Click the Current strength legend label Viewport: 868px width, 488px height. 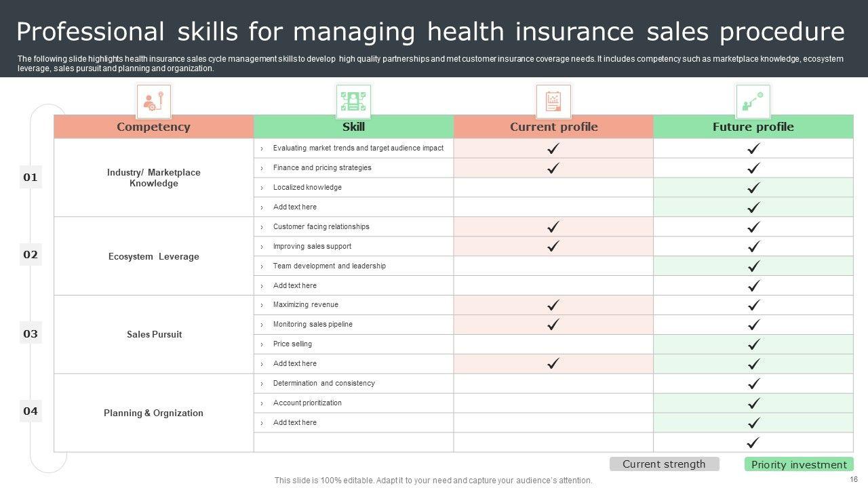click(x=664, y=464)
